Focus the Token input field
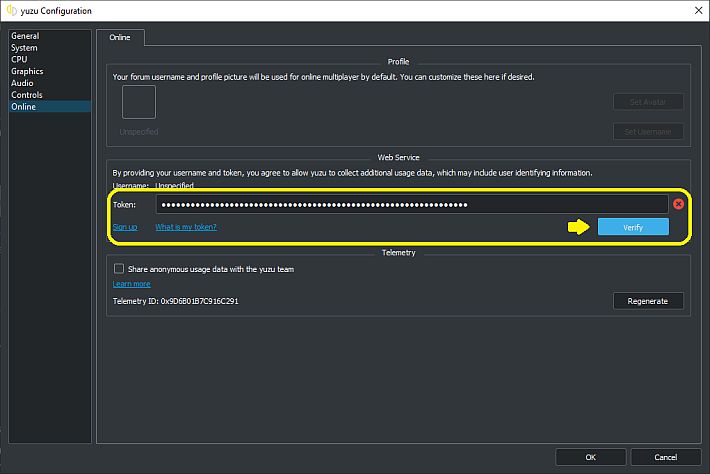Viewport: 710px width, 474px height. pyautogui.click(x=412, y=205)
